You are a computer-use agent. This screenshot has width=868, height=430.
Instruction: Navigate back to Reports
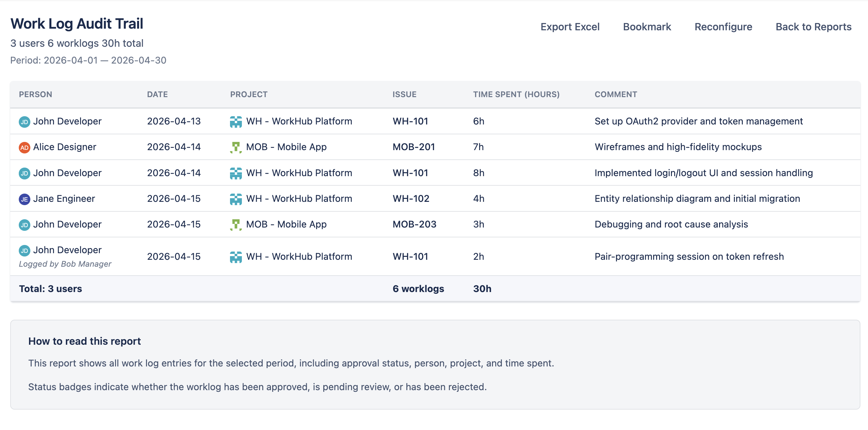(x=814, y=27)
